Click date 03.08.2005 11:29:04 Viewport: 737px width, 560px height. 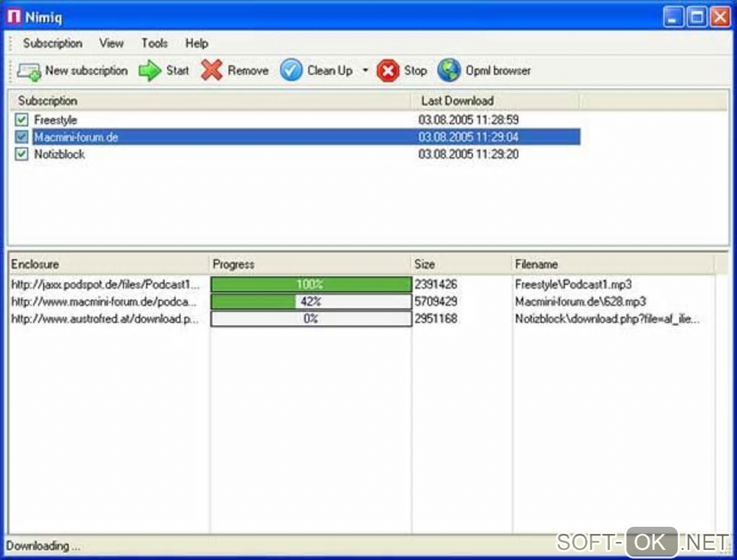(469, 137)
